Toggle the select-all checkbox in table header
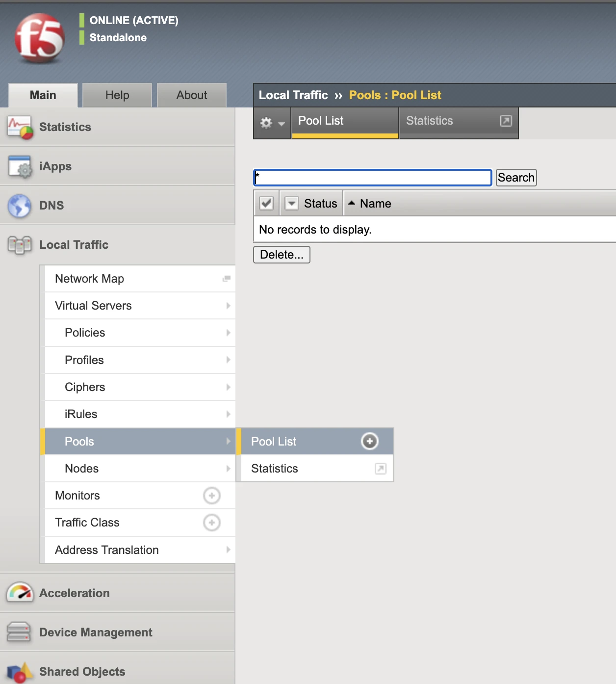This screenshot has height=684, width=616. point(266,203)
